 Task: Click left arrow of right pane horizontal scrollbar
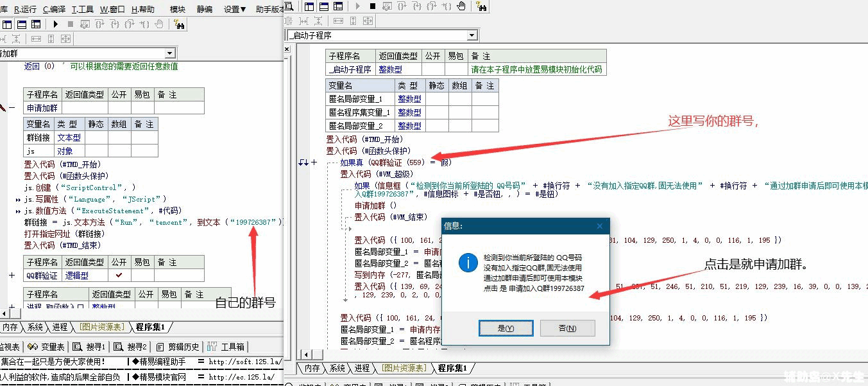(307, 355)
